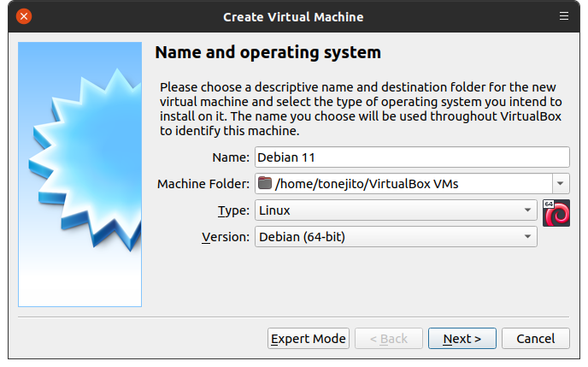Close the dialog with the orange X button

(x=24, y=16)
